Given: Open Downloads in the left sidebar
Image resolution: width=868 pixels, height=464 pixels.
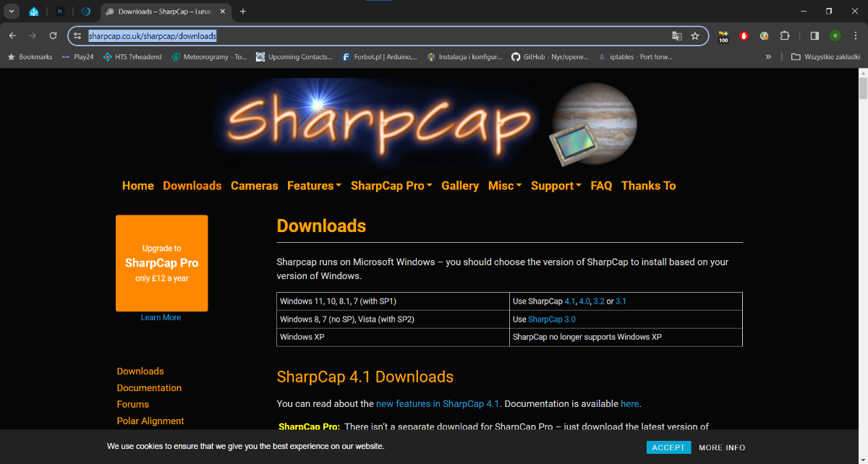Looking at the screenshot, I should point(140,371).
